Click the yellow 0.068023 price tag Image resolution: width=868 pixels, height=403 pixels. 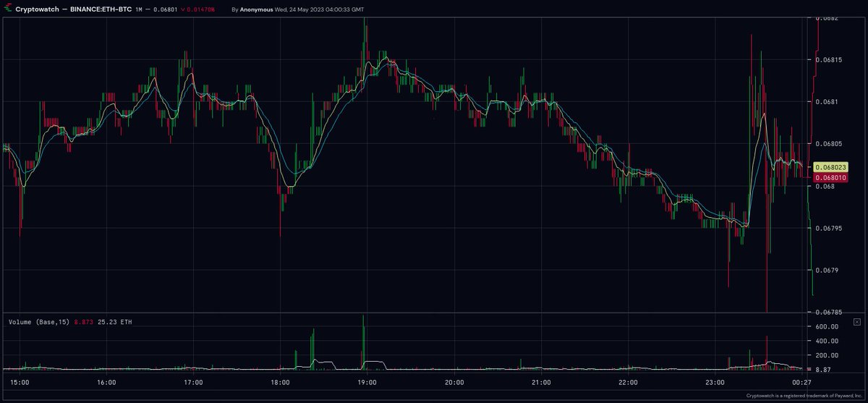(830, 166)
